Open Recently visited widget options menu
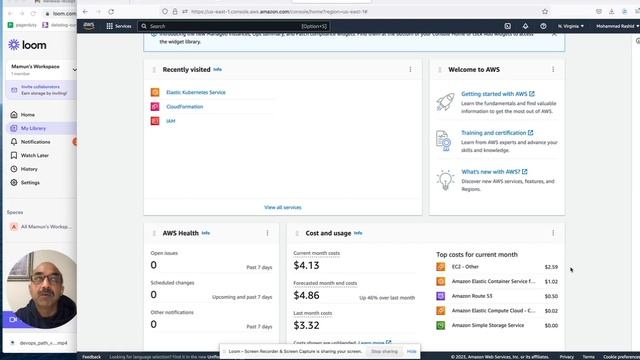 pyautogui.click(x=410, y=69)
